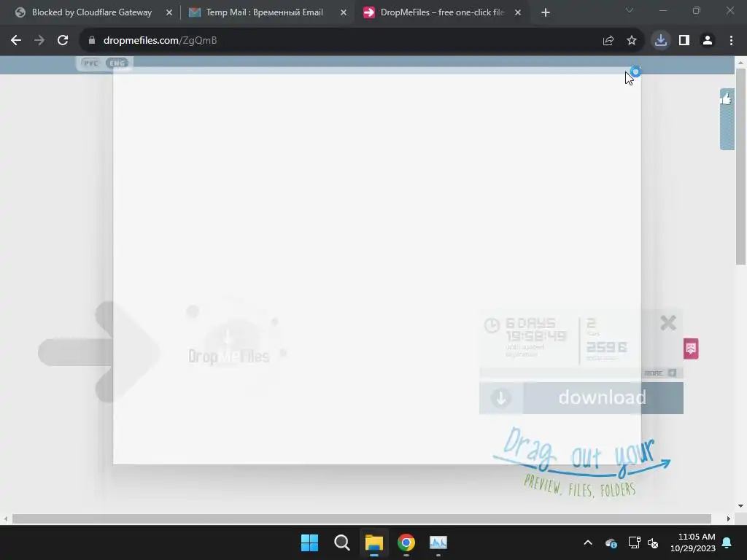Click the clock expiration icon
This screenshot has height=560, width=747.
(492, 326)
